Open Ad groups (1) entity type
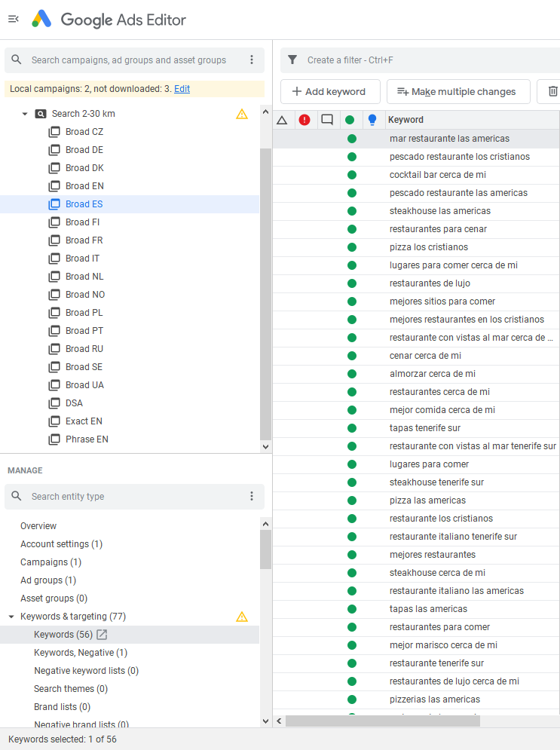Image resolution: width=560 pixels, height=750 pixels. 48,580
